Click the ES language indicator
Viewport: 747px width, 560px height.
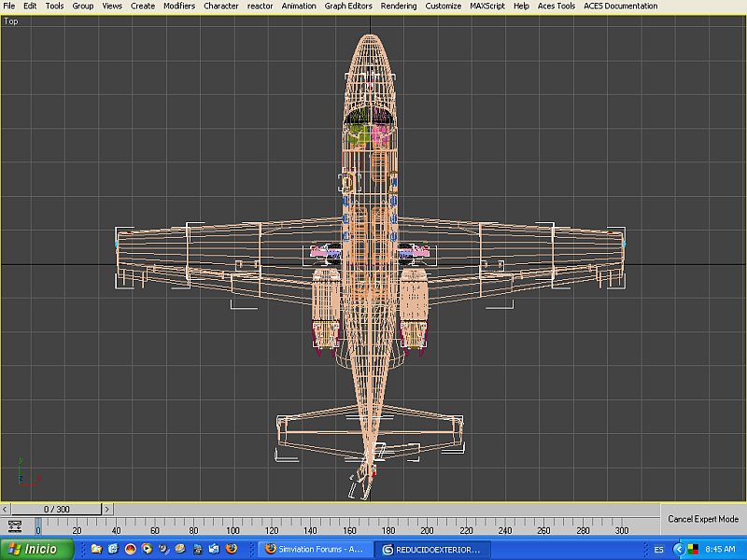coord(659,549)
